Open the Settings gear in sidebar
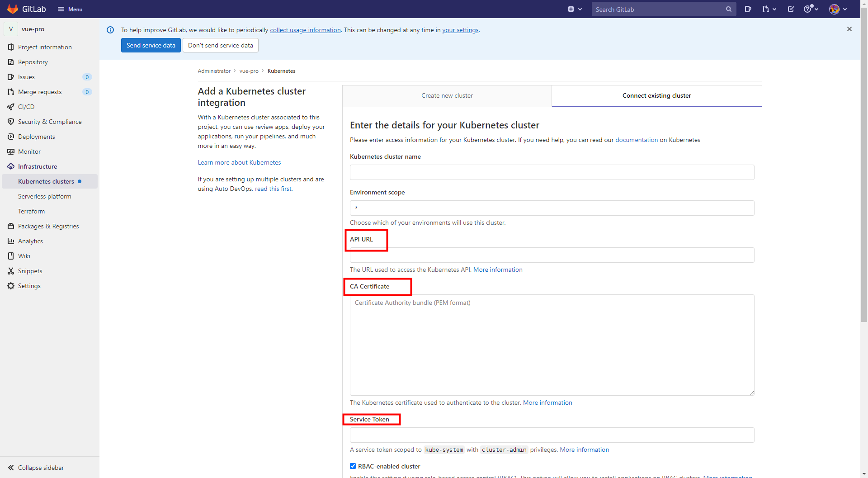The height and width of the screenshot is (478, 868). pos(11,286)
